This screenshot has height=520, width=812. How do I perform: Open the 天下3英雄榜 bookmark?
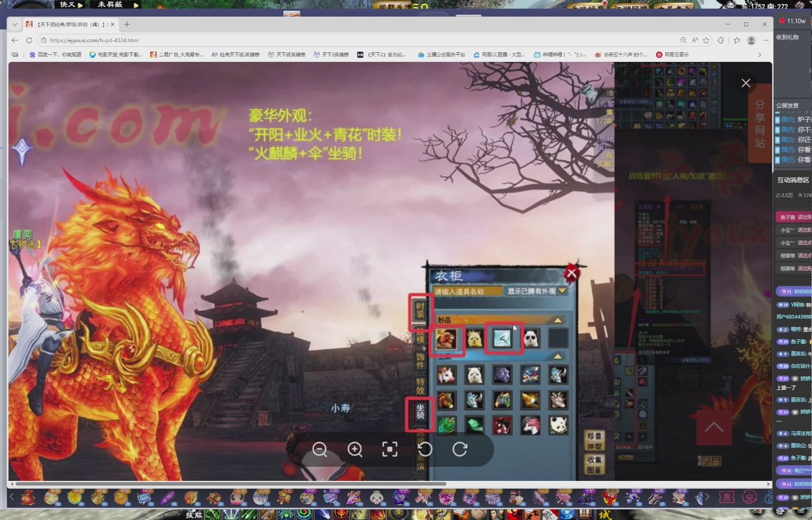pyautogui.click(x=331, y=54)
